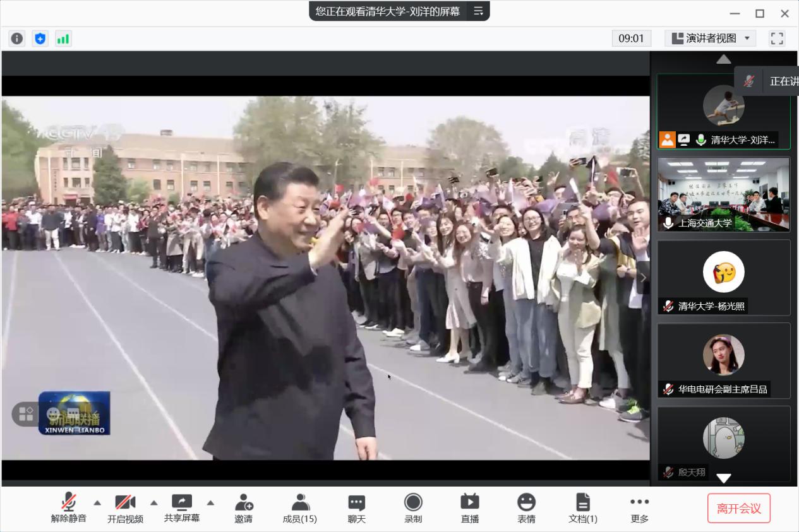
Task: Open the meeting info icon
Action: pos(17,38)
